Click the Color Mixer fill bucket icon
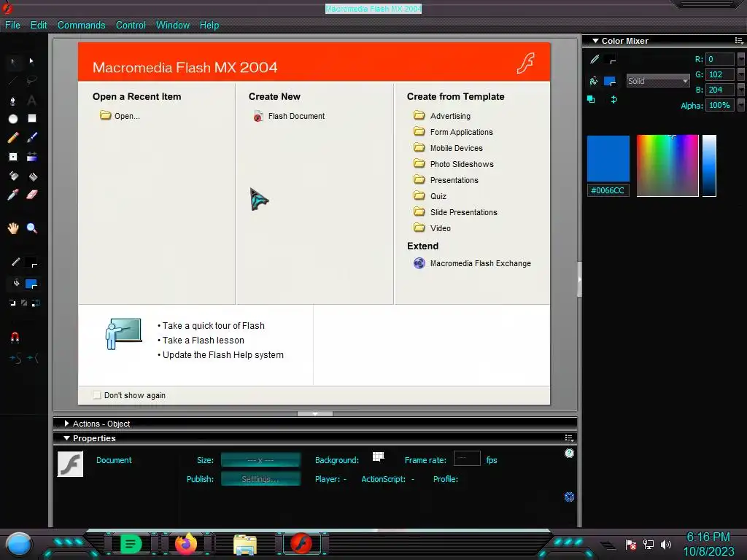Screen dimensions: 747x560 [x=594, y=81]
